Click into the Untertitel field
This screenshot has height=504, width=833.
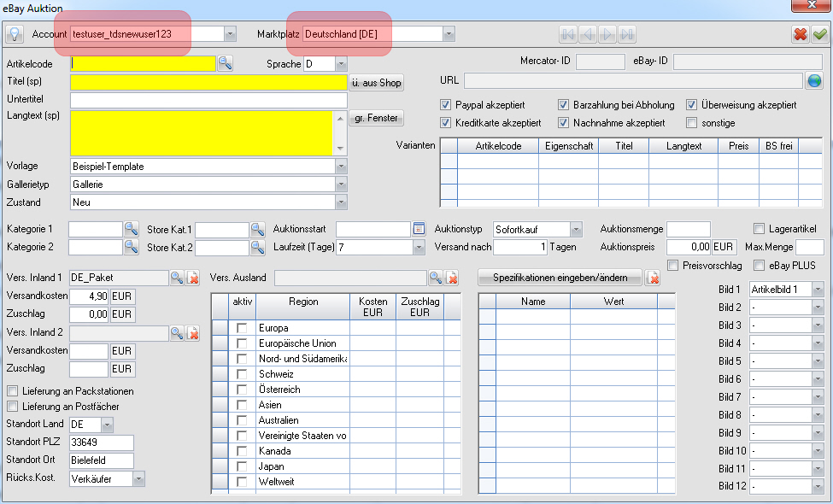[x=208, y=100]
